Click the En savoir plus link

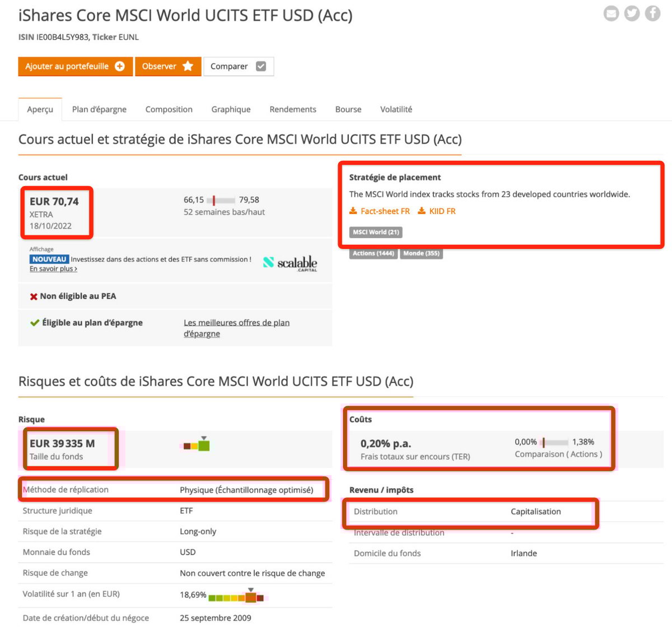[x=53, y=269]
